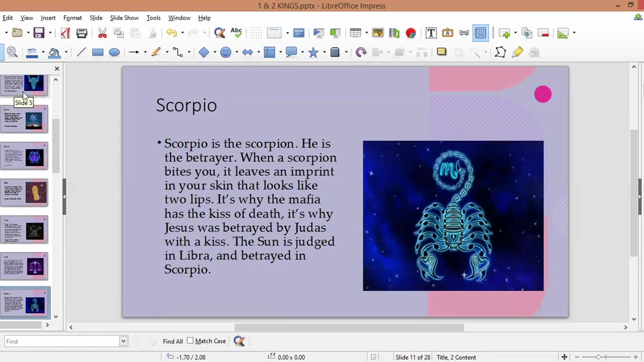This screenshot has height=362, width=644.
Task: Click the Zoom & Pan magnifier icon
Action: point(12,52)
